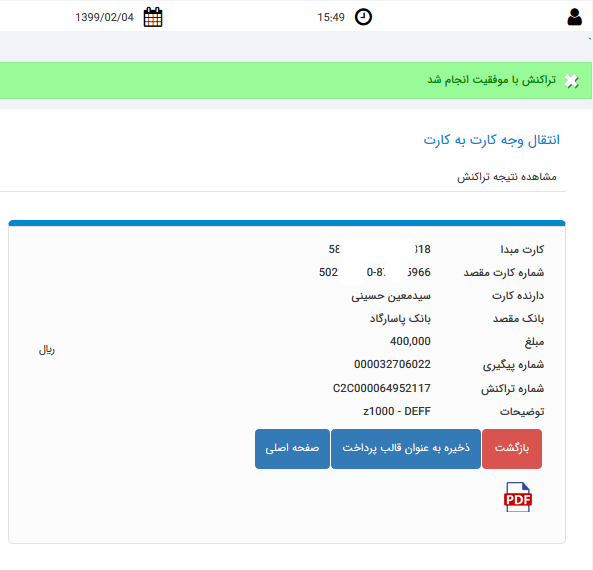The height and width of the screenshot is (570, 593).
Task: Go to صفحه اصلی button
Action: point(292,449)
